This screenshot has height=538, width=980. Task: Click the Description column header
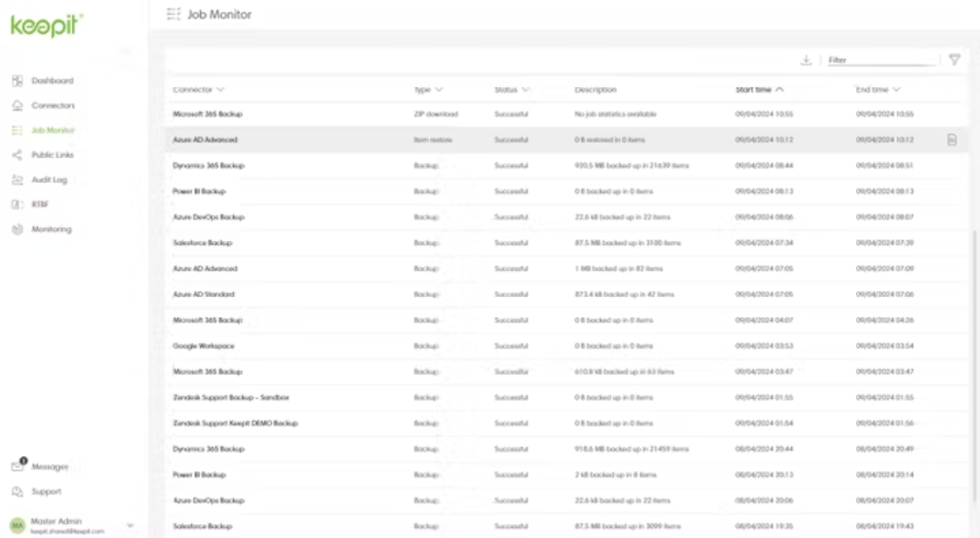click(595, 89)
